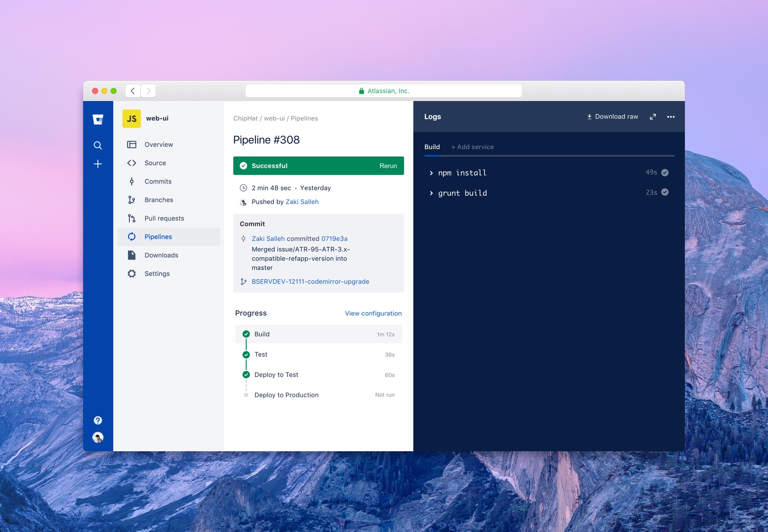Open the help question mark icon
This screenshot has height=532, width=768.
(x=98, y=420)
